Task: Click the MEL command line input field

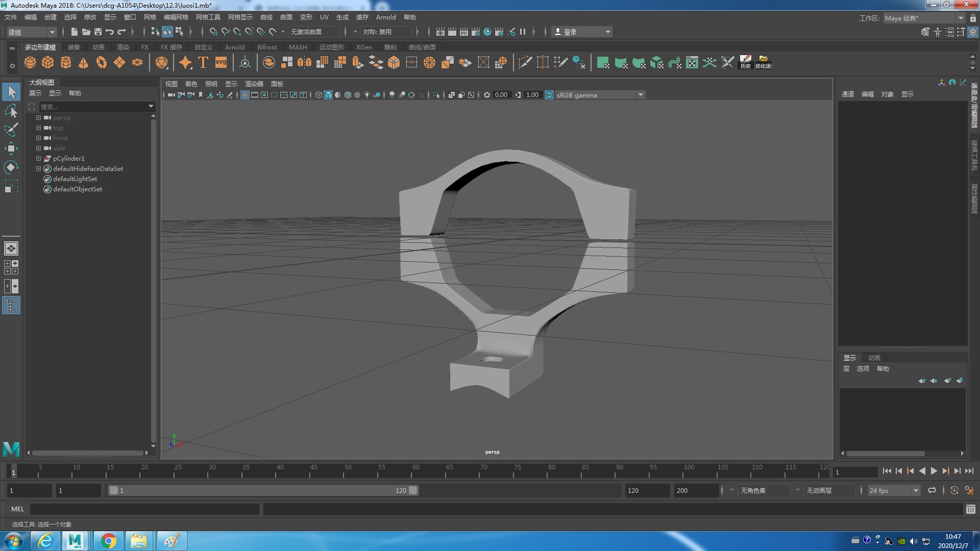Action: click(x=145, y=509)
